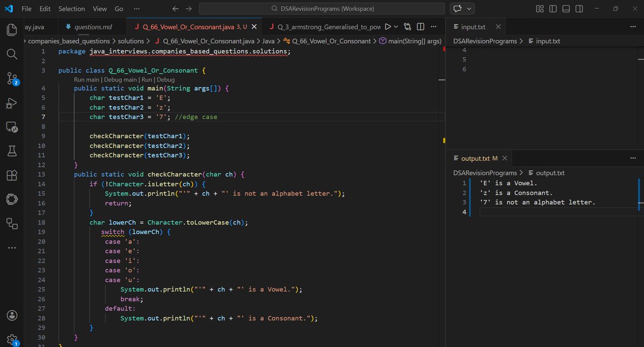This screenshot has height=347, width=644.
Task: Toggle bottom Panel visibility
Action: (x=566, y=9)
